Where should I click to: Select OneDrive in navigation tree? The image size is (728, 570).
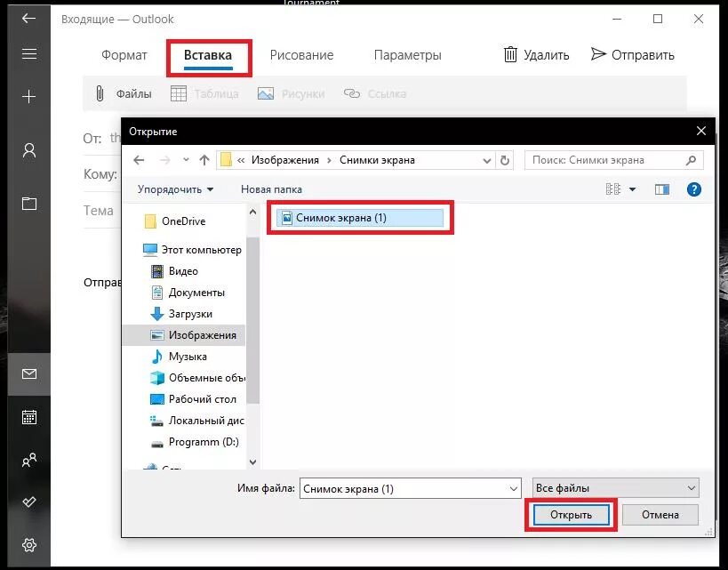point(183,221)
